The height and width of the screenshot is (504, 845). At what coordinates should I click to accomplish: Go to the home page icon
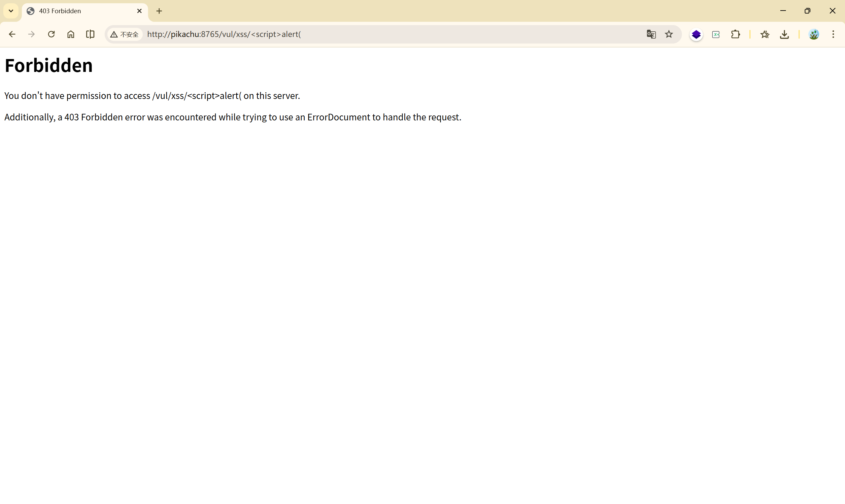click(71, 34)
